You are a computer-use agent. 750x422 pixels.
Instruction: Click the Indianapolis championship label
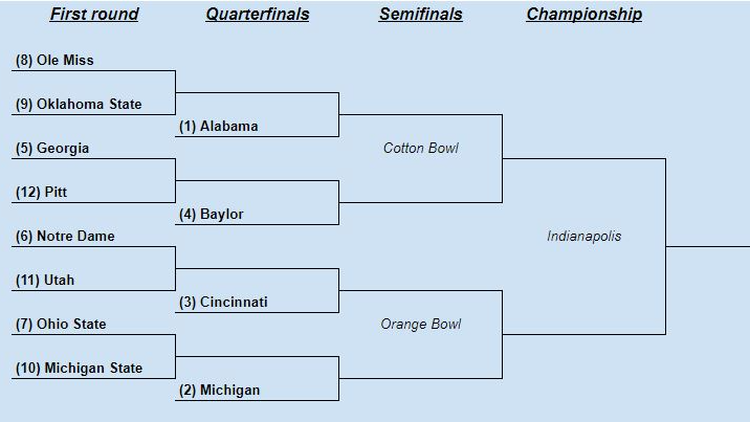pyautogui.click(x=584, y=236)
